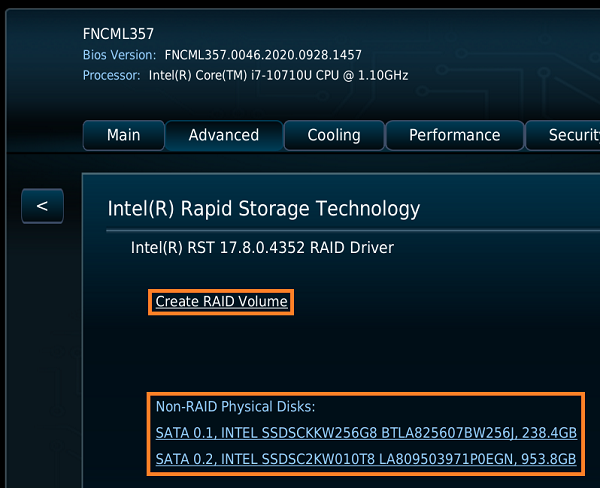Click the Non-RAID Physical Disks label
The width and height of the screenshot is (600, 488).
[x=235, y=407]
